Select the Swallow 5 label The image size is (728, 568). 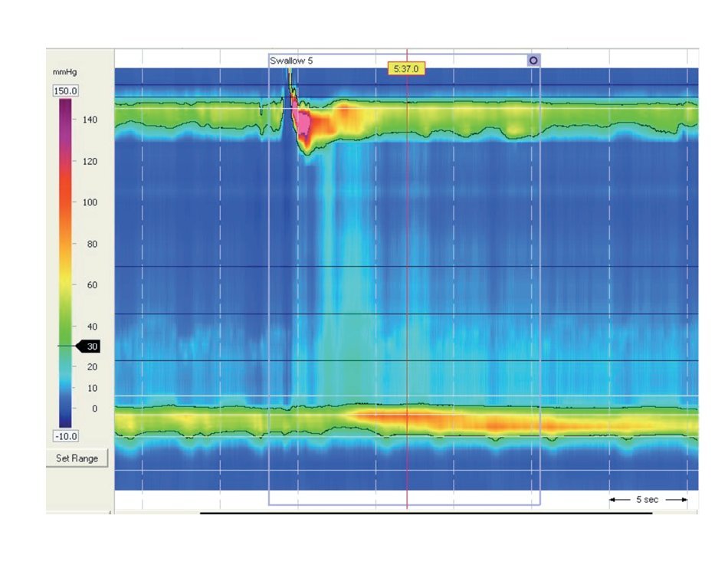(291, 60)
